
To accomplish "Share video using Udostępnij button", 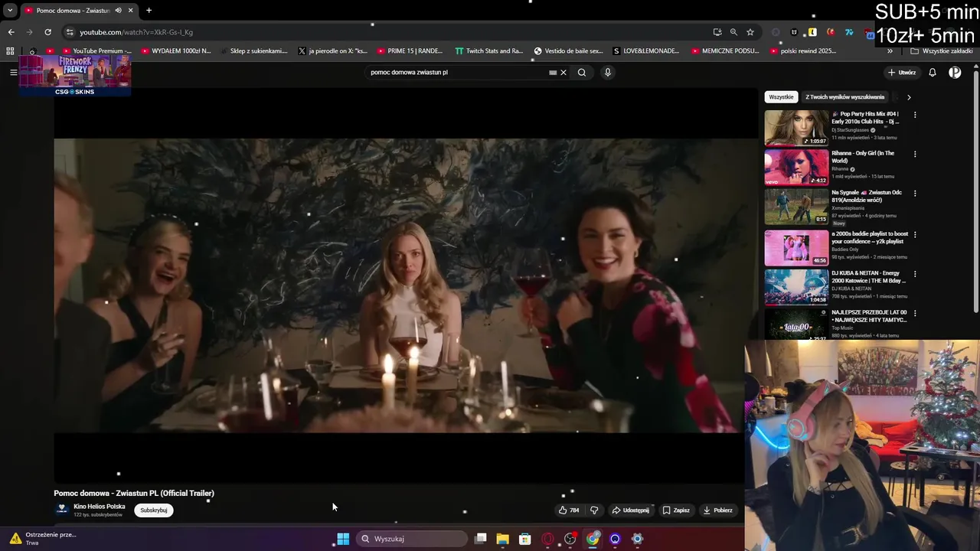I will pyautogui.click(x=630, y=510).
